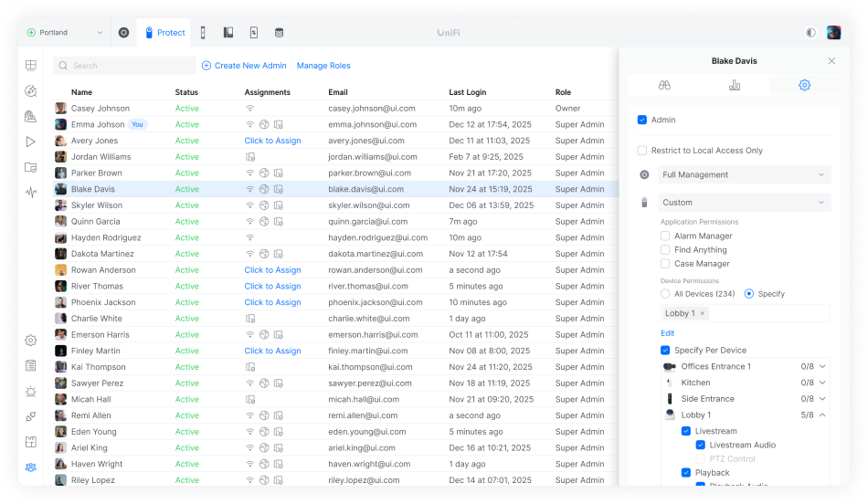Click the admins people icon in sidebar
This screenshot has height=504, width=868.
31,467
